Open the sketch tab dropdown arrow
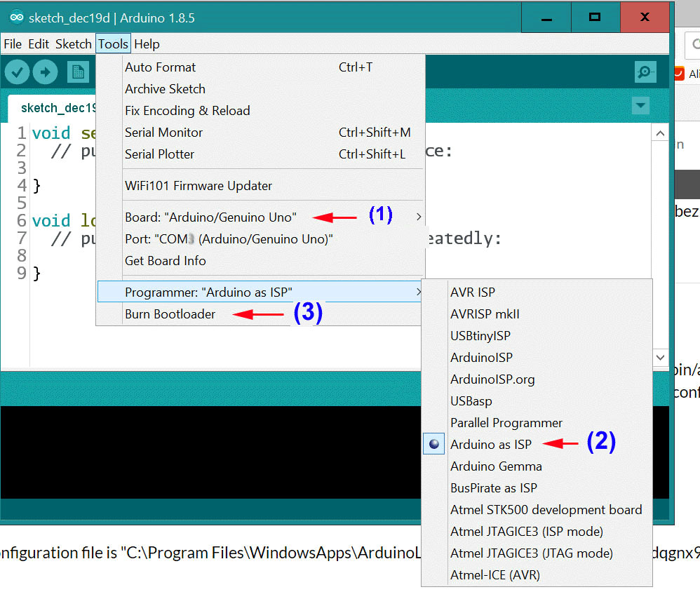 tap(640, 105)
